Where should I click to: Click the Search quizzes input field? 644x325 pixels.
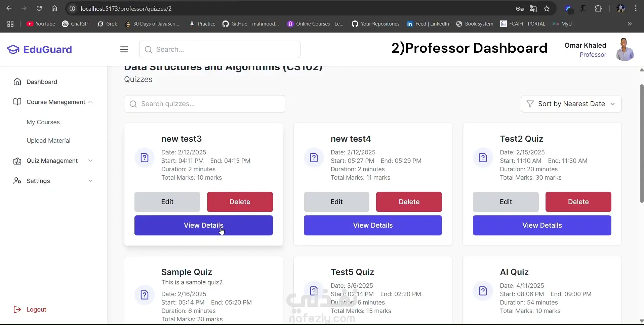click(205, 104)
